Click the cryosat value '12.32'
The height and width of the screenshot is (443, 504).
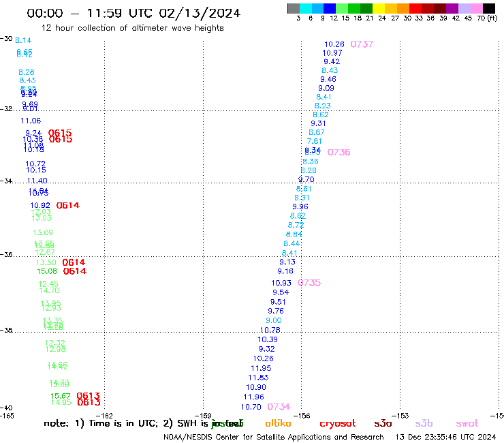click(55, 343)
